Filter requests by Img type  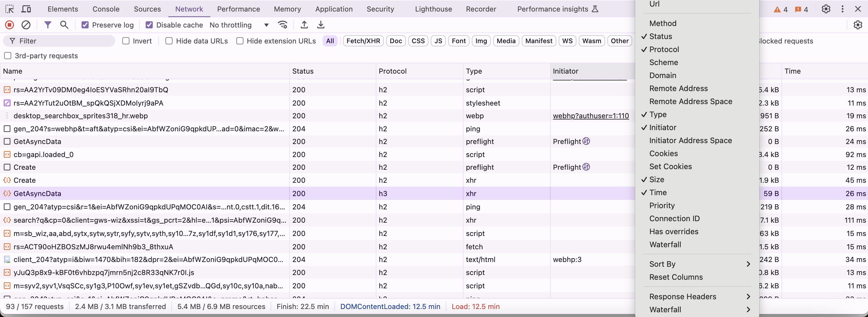(x=481, y=41)
